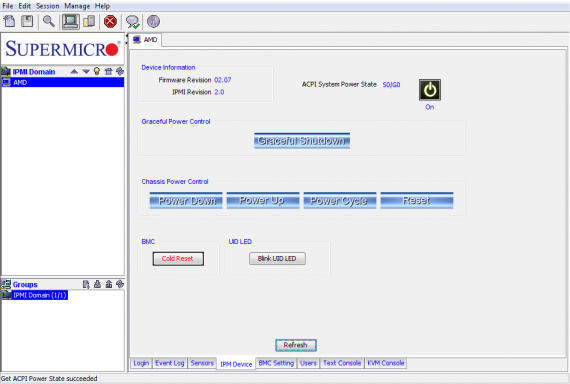Click the trash can icon in IPMI Domain header
This screenshot has width=570, height=384.
[108, 71]
